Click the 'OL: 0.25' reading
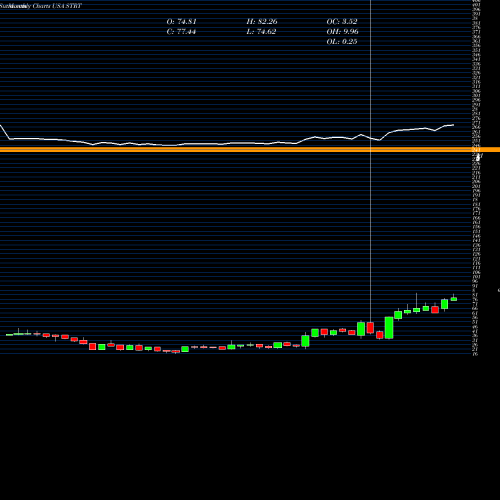Viewport: 500px width, 500px height. coord(342,42)
